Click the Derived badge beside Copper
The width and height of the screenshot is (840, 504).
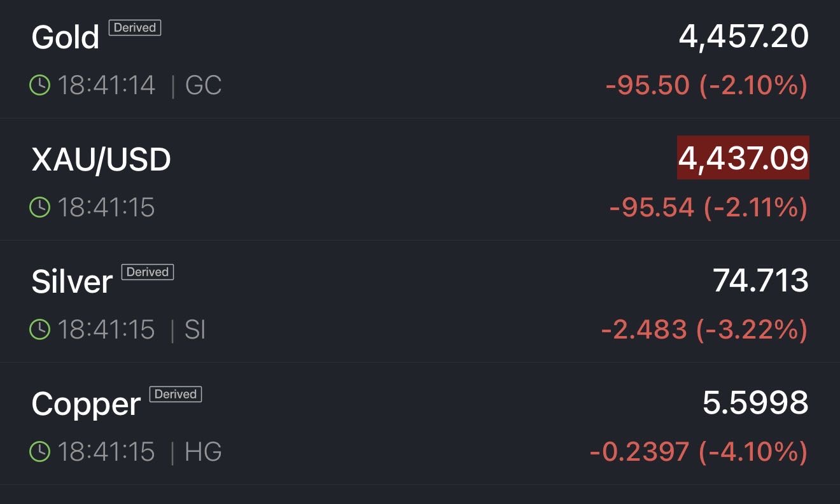176,395
